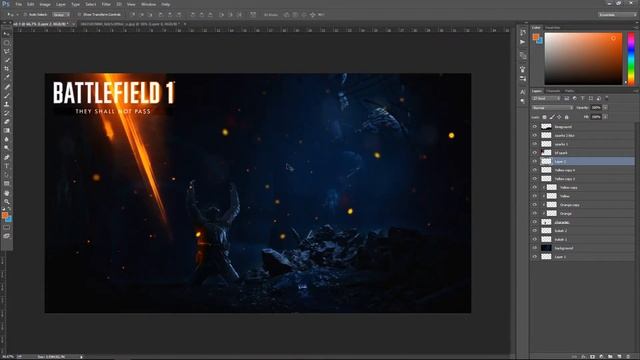The width and height of the screenshot is (640, 360).
Task: Switch to the Swatches tab
Action: coord(553,28)
